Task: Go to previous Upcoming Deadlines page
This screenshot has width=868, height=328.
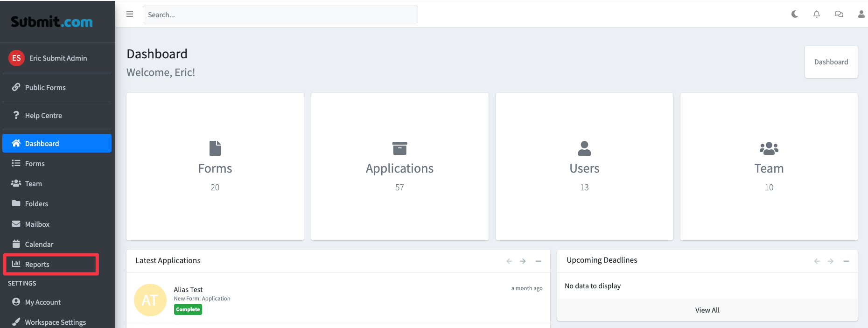Action: tap(817, 261)
